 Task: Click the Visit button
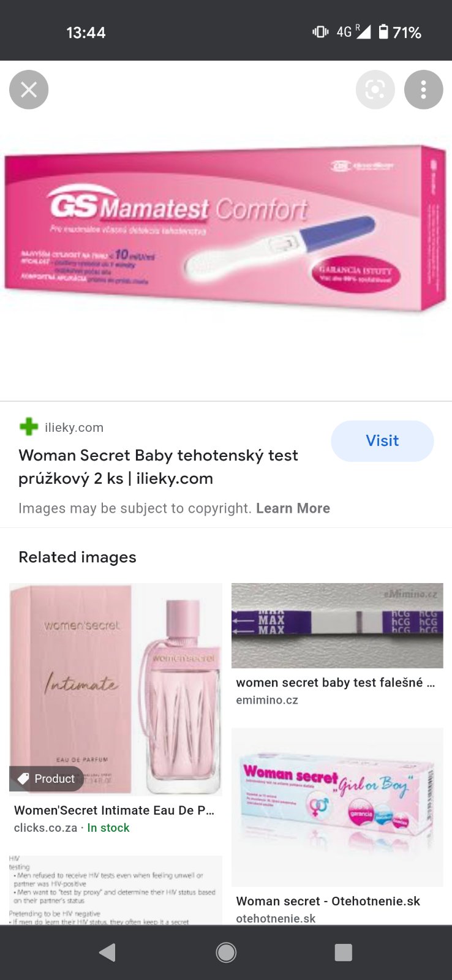click(382, 441)
